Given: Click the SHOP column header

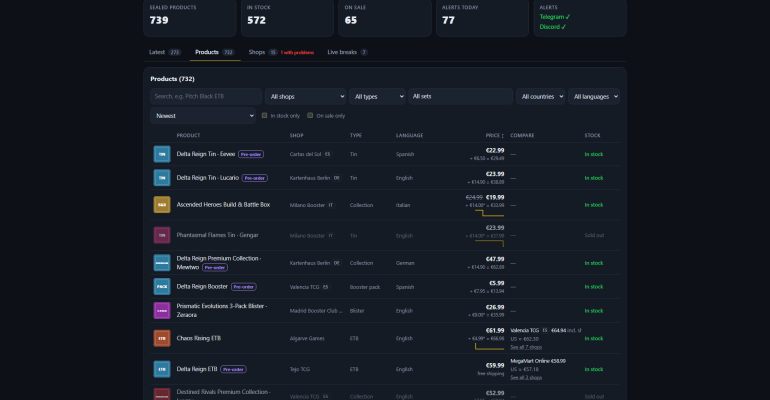Looking at the screenshot, I should [x=296, y=135].
